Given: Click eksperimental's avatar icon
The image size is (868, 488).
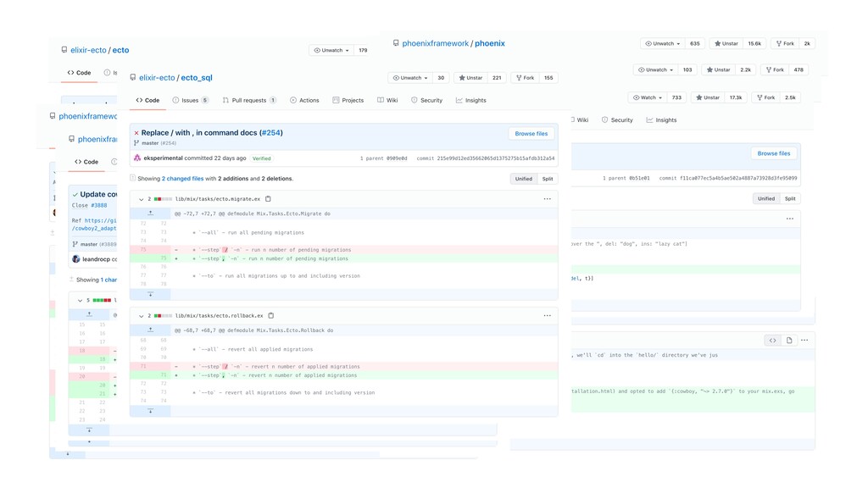Looking at the screenshot, I should tap(137, 158).
